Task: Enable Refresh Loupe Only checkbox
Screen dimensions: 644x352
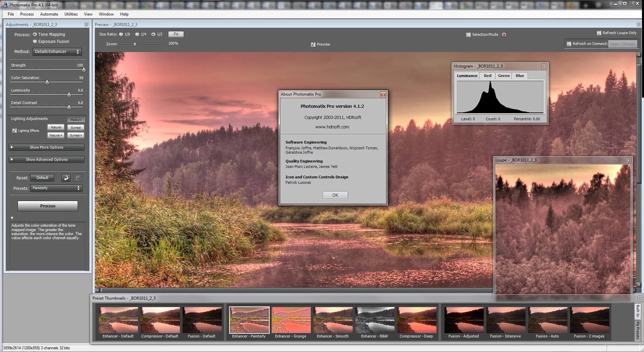Action: [x=599, y=33]
